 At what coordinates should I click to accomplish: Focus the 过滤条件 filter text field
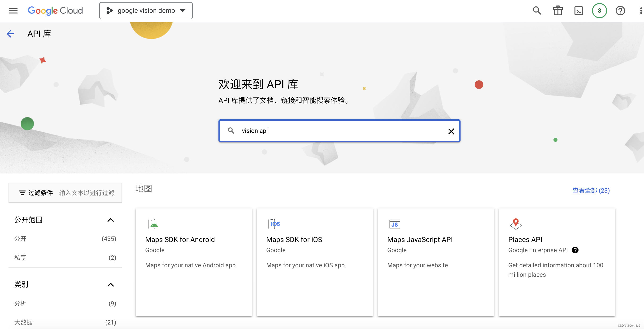click(87, 193)
